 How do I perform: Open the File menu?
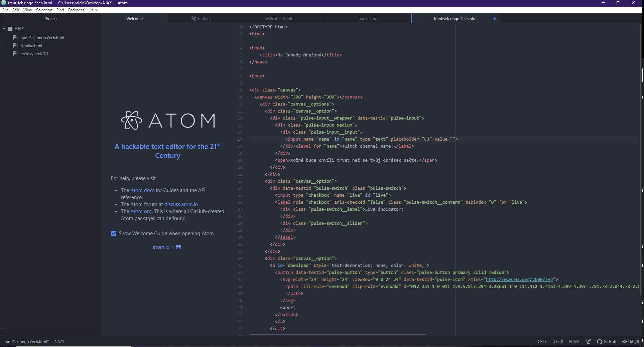5,10
